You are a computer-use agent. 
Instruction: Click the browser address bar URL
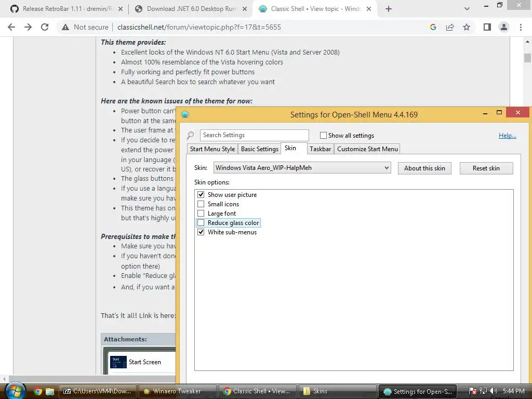pos(199,27)
